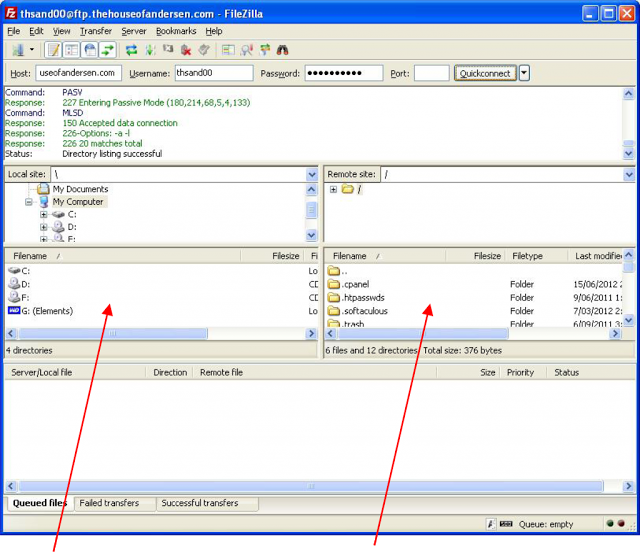Open the Help menu

pos(213,31)
